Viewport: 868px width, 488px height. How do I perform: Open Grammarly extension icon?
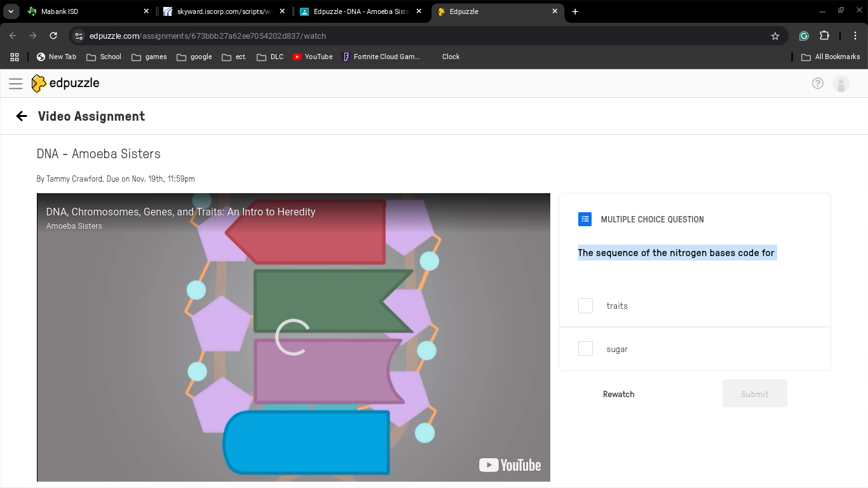804,36
